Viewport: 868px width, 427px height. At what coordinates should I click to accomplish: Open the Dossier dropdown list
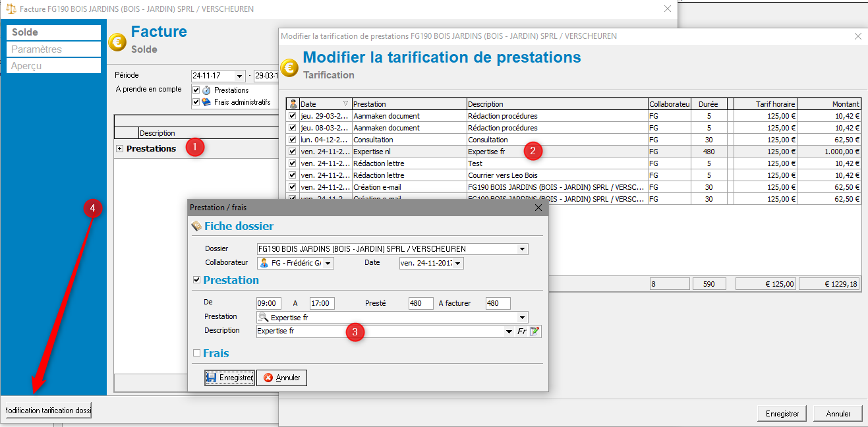click(x=523, y=249)
